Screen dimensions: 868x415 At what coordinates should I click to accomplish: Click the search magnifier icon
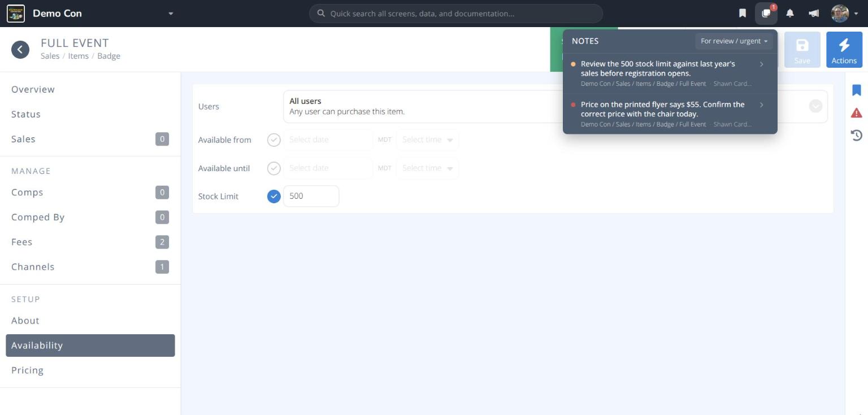[x=321, y=14]
